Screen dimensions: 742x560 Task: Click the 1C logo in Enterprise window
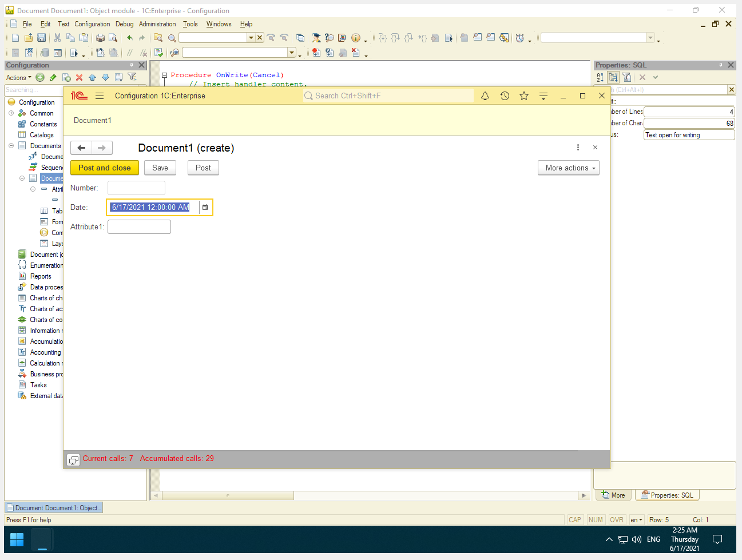click(x=79, y=96)
